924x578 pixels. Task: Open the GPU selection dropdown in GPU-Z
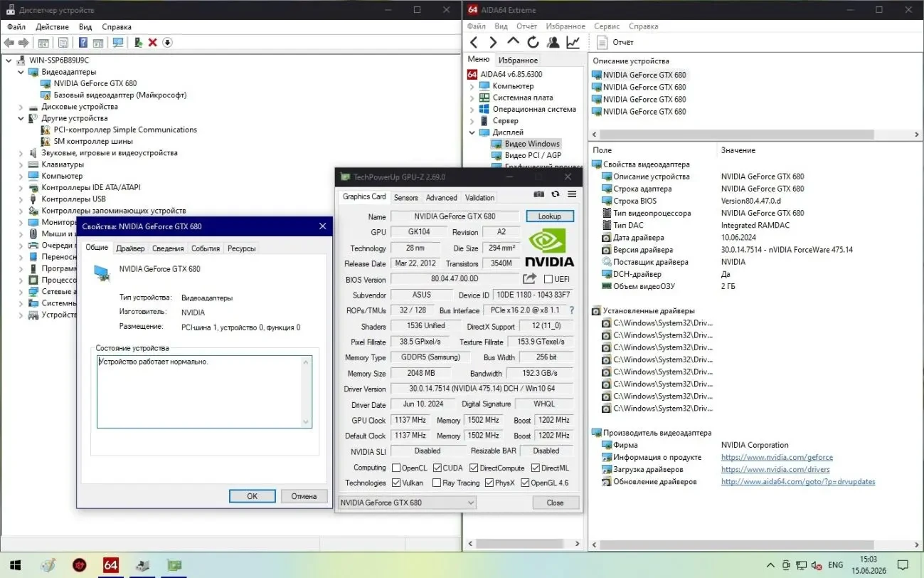click(407, 503)
